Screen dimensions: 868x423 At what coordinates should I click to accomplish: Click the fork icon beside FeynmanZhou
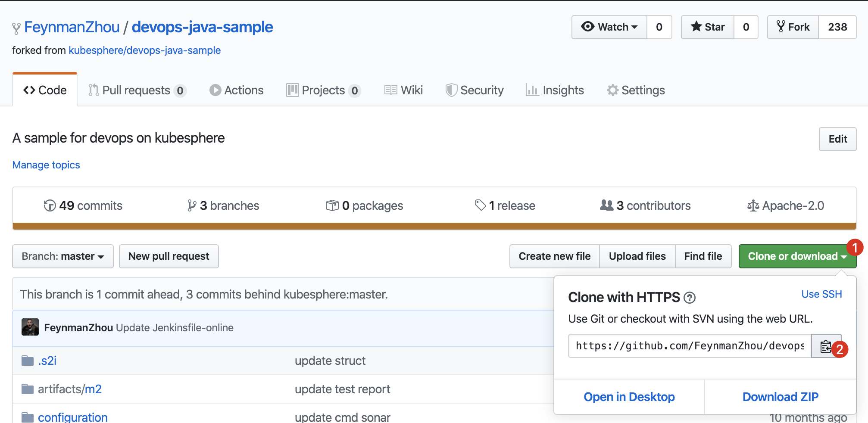click(x=16, y=28)
